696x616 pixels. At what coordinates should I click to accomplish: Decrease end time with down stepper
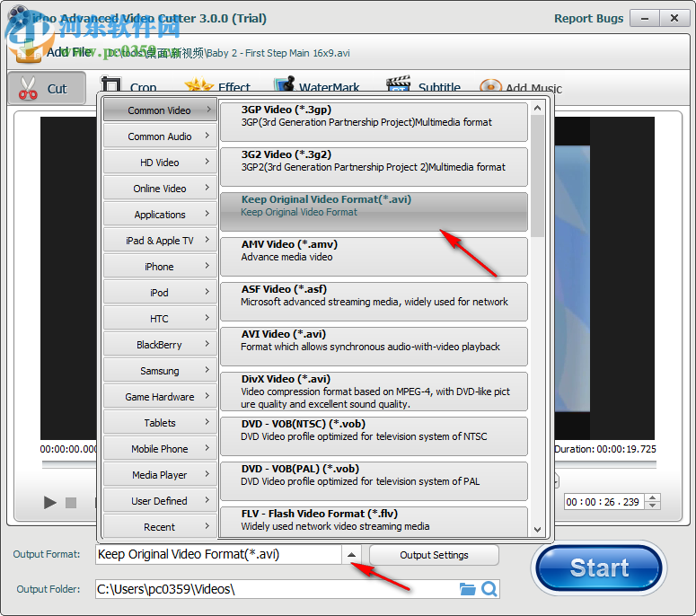coord(653,506)
